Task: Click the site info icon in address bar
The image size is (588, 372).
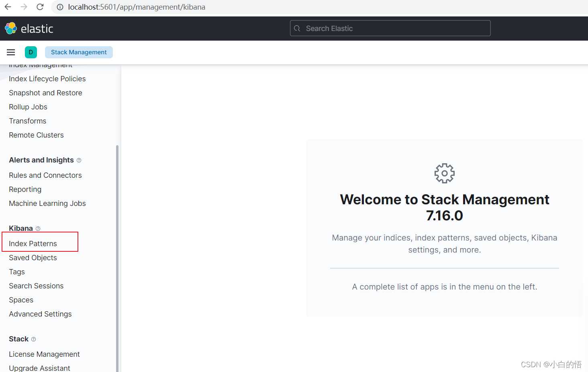Action: (x=60, y=7)
